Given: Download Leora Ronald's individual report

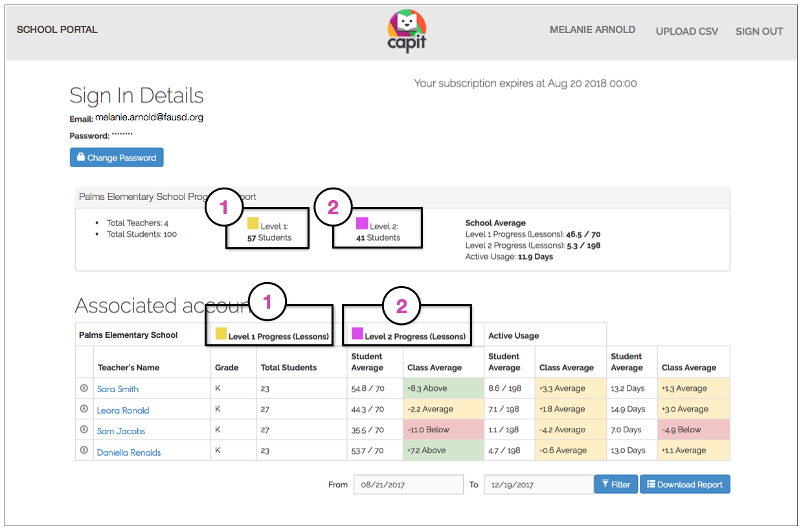Looking at the screenshot, I should pos(84,410).
